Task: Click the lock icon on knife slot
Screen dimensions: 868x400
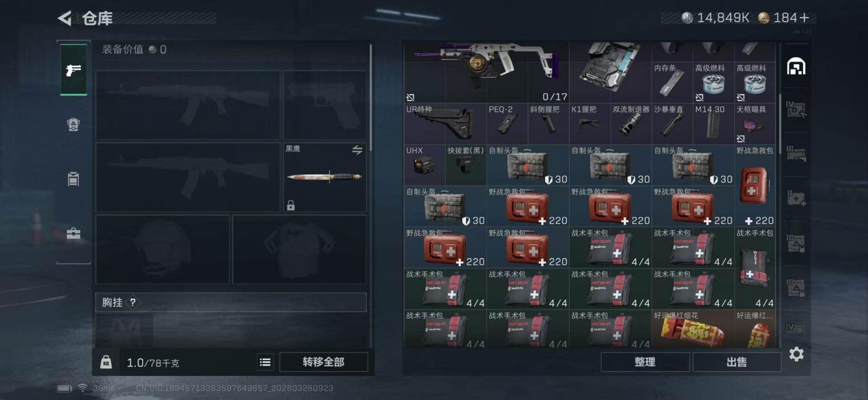Action: point(291,206)
